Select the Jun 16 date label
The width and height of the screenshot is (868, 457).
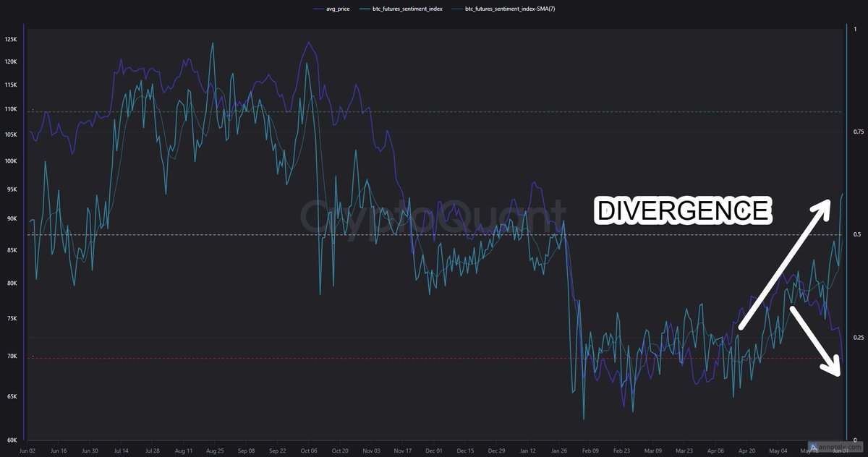click(59, 450)
